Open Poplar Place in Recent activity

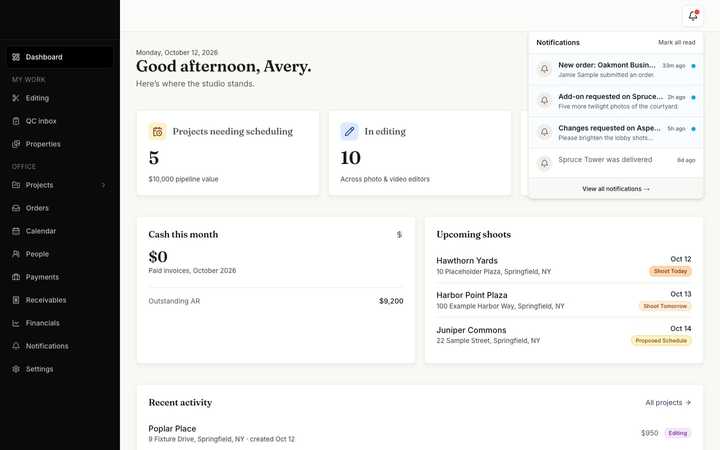[420, 433]
